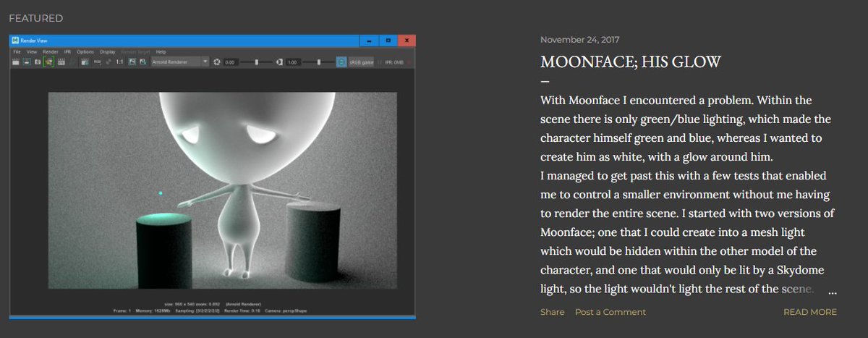Click the Display RGB channels icon
This screenshot has width=868, height=338.
(x=97, y=62)
